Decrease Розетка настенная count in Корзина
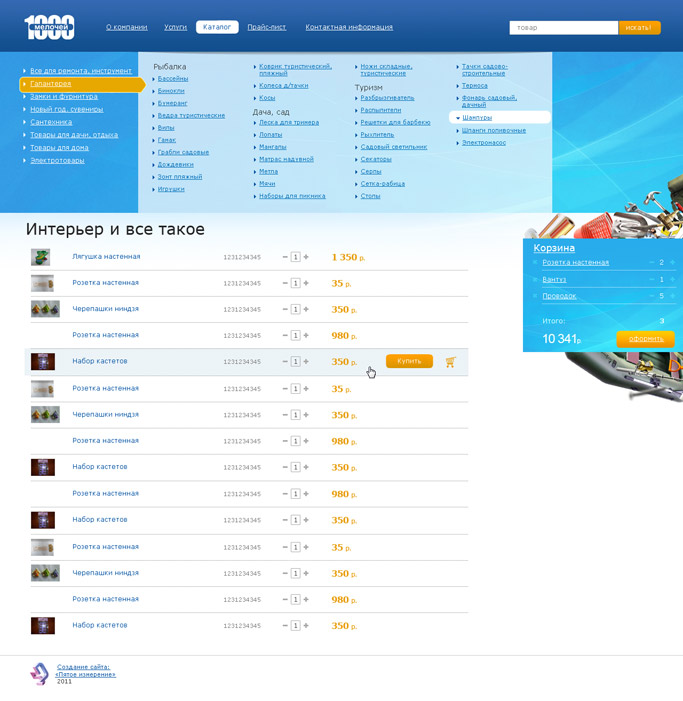Image resolution: width=683 pixels, height=701 pixels. click(x=652, y=262)
